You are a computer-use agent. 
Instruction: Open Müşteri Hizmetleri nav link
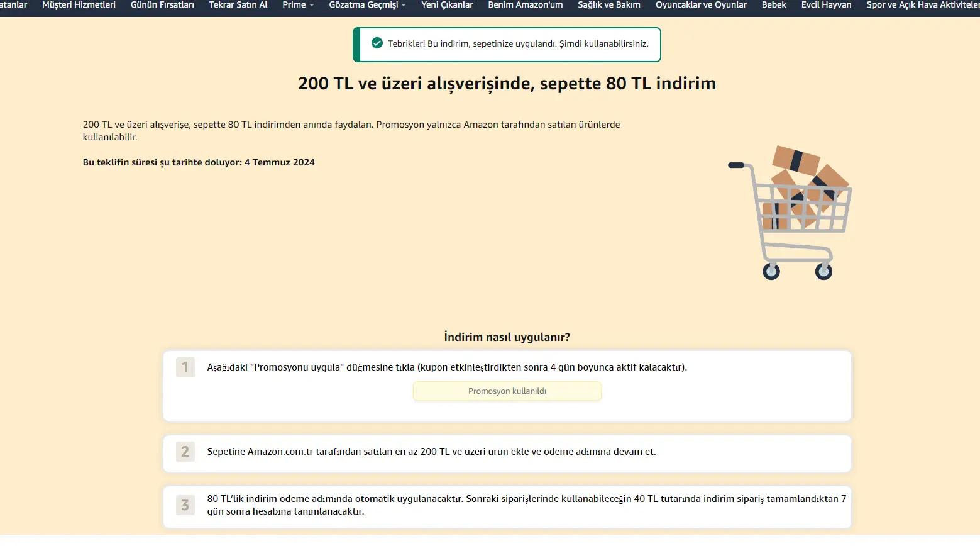click(x=79, y=5)
